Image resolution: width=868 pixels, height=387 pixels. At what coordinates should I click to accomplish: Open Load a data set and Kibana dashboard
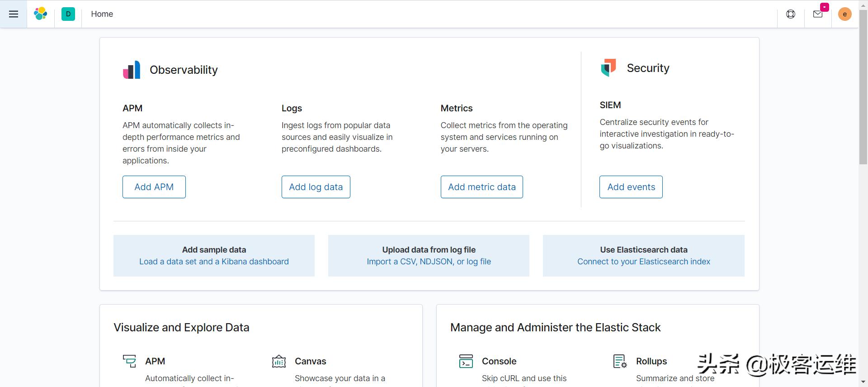pos(214,262)
